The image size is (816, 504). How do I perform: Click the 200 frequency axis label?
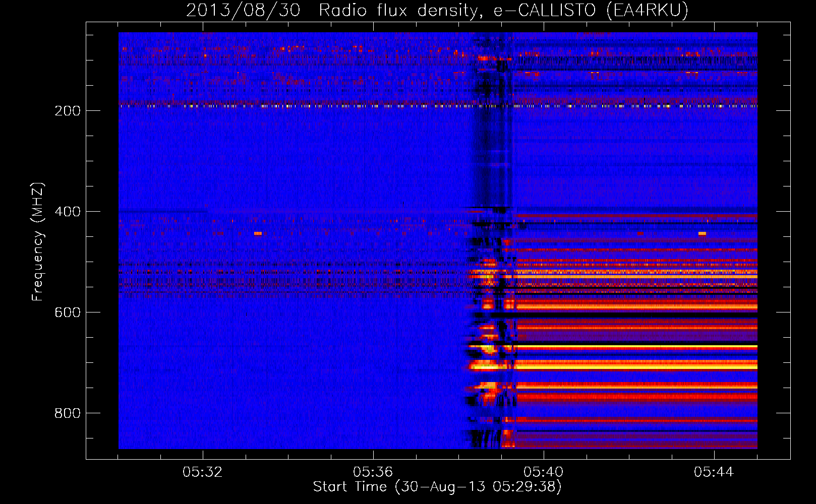coord(68,111)
